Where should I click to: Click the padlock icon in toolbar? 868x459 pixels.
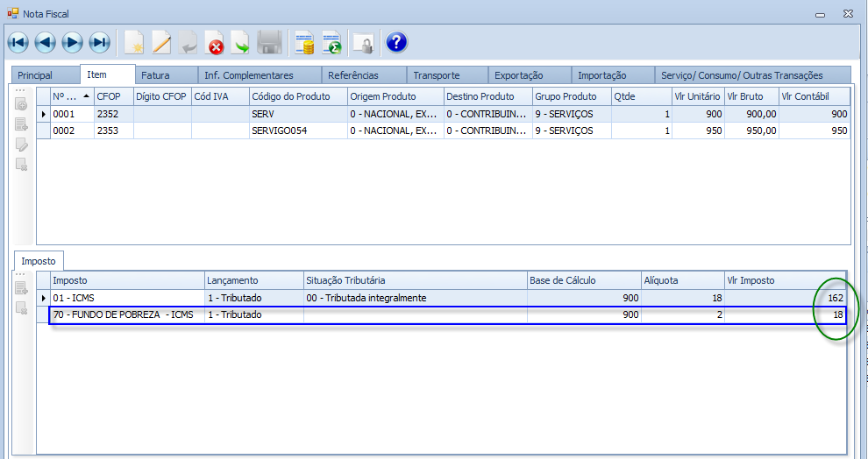(362, 42)
